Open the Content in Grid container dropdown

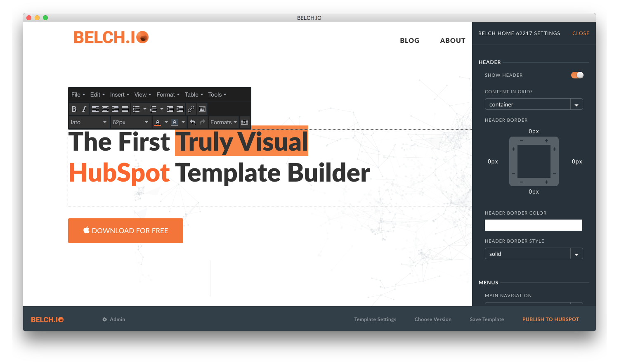[x=534, y=104]
